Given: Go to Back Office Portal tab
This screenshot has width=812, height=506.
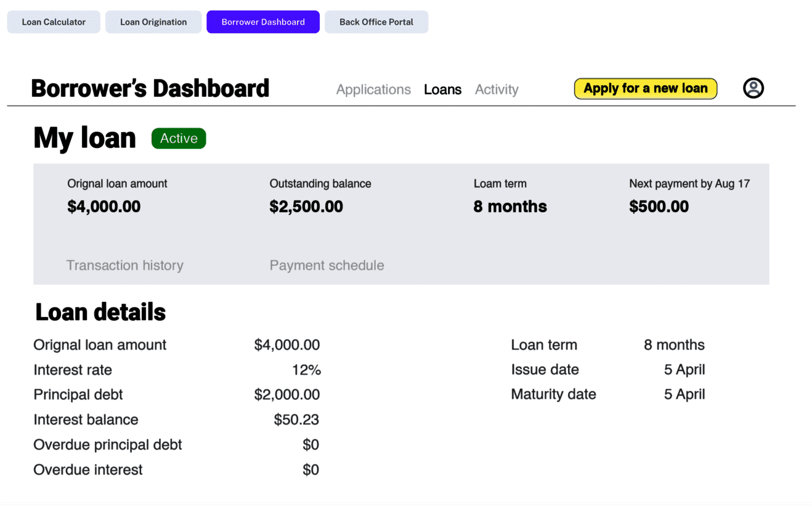Looking at the screenshot, I should point(376,22).
